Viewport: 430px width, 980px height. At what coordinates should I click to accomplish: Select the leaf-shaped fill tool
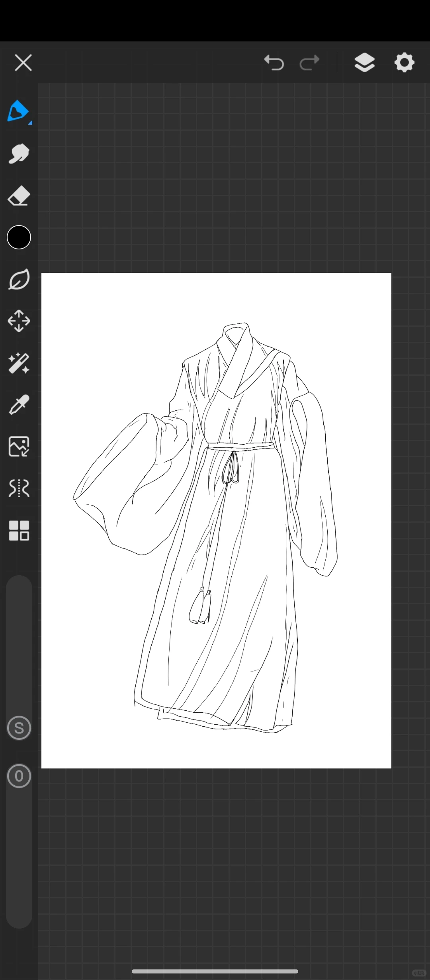(19, 279)
